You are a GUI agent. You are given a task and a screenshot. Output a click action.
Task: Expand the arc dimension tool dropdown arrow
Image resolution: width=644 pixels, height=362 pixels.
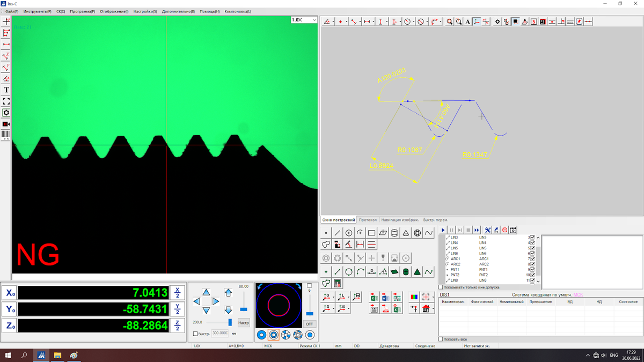(x=441, y=22)
